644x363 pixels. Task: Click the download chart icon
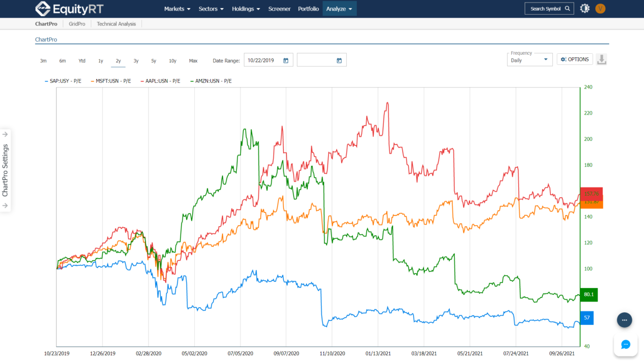click(x=602, y=59)
